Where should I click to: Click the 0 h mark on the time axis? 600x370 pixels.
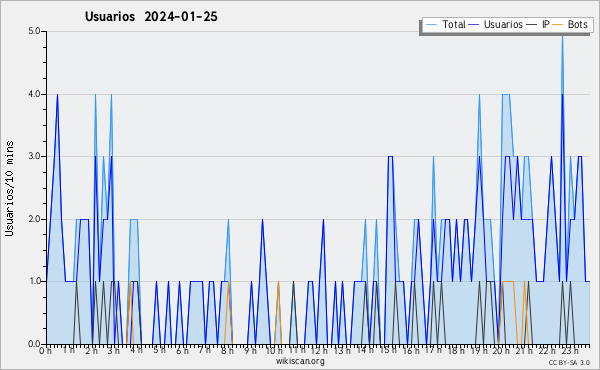46,350
